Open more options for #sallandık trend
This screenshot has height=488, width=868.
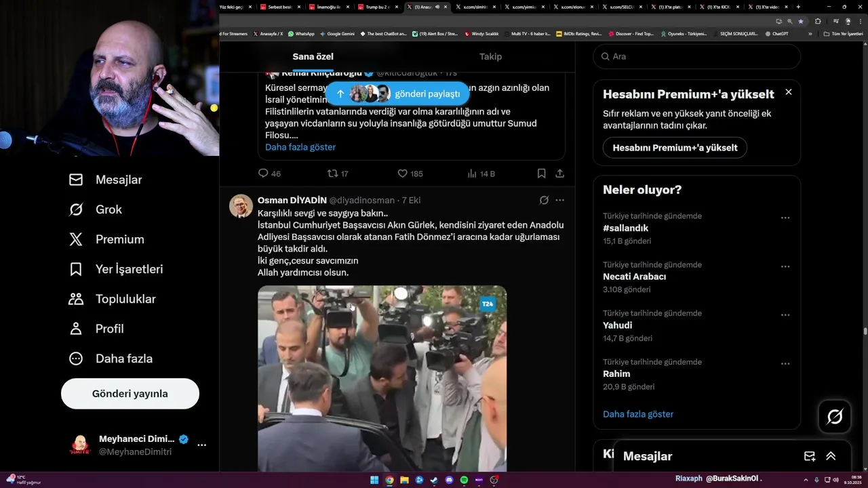tap(785, 218)
